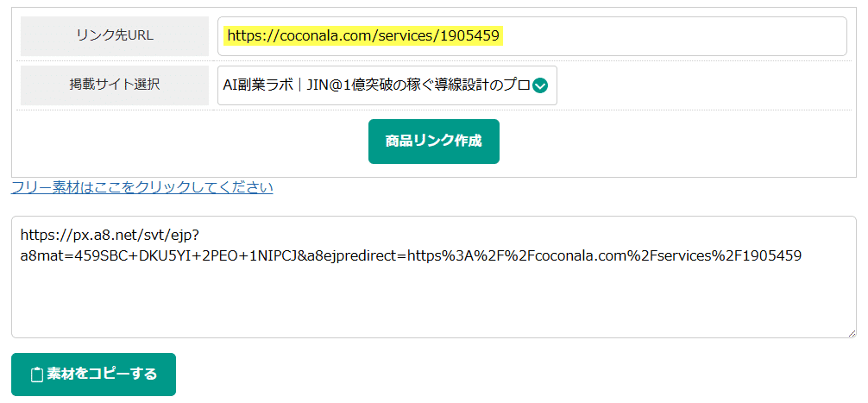Click the textarea resize handle corner
Screen dimensions: 868x403
point(852,333)
